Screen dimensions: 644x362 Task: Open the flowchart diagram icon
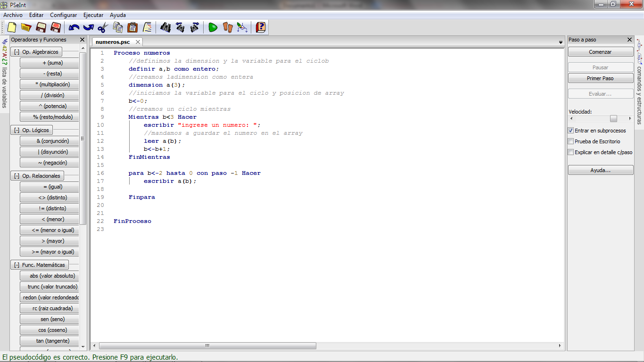242,27
